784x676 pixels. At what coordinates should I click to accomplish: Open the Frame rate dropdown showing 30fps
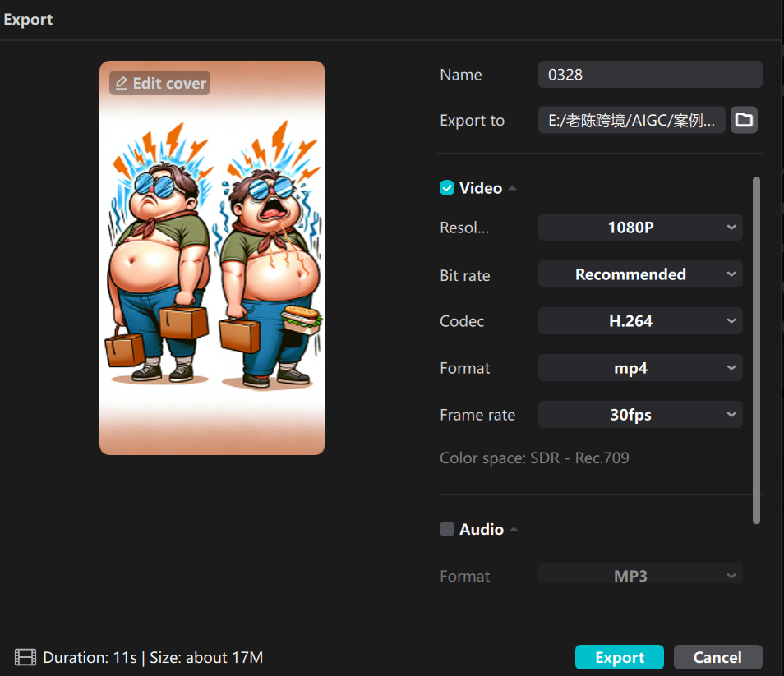pyautogui.click(x=640, y=415)
